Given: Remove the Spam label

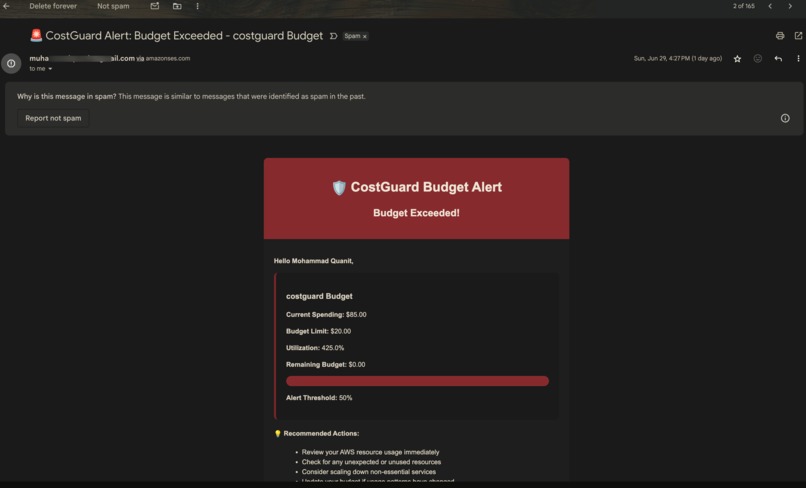Looking at the screenshot, I should click(364, 37).
